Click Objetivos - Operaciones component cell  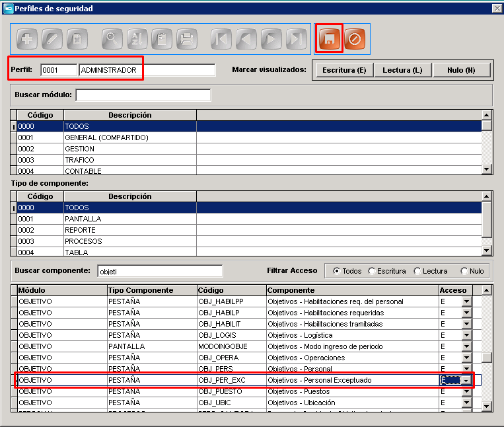pyautogui.click(x=353, y=358)
